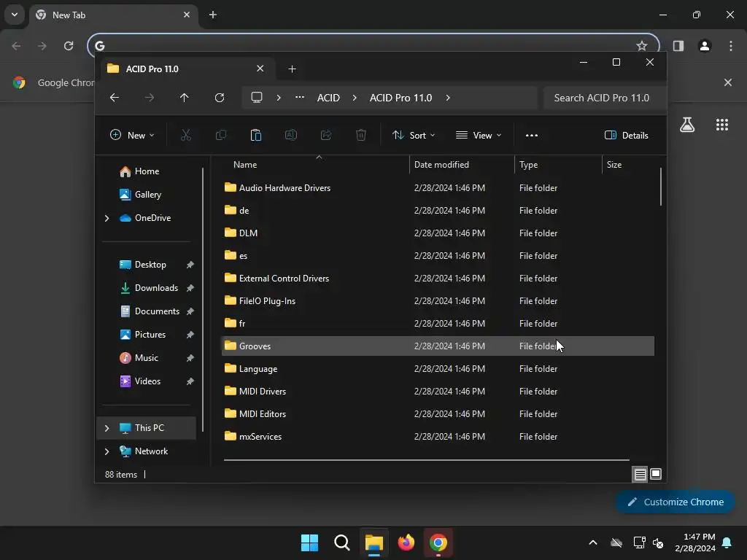Open the See more ellipsis in toolbar
This screenshot has height=560, width=747.
point(532,135)
